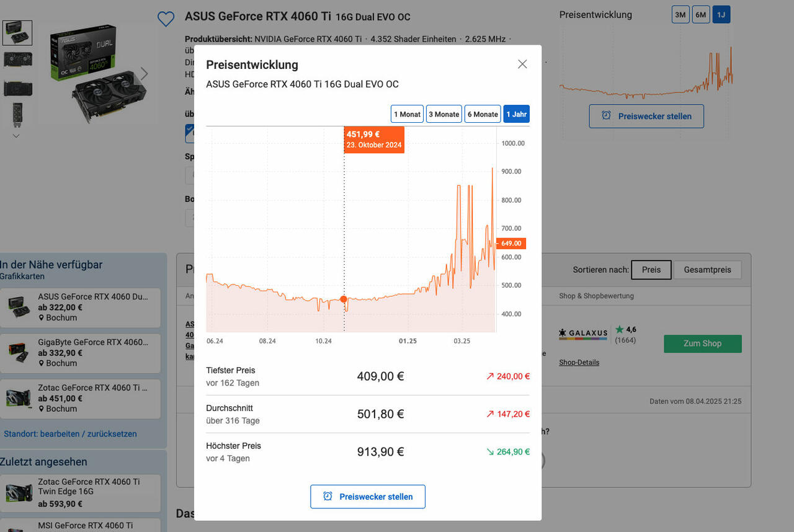This screenshot has height=532, width=794.
Task: Open Zum Shop for Galaxus offer
Action: pos(702,344)
